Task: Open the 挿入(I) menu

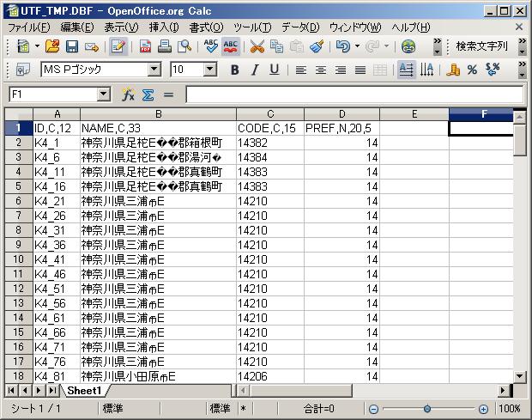Action: point(164,27)
